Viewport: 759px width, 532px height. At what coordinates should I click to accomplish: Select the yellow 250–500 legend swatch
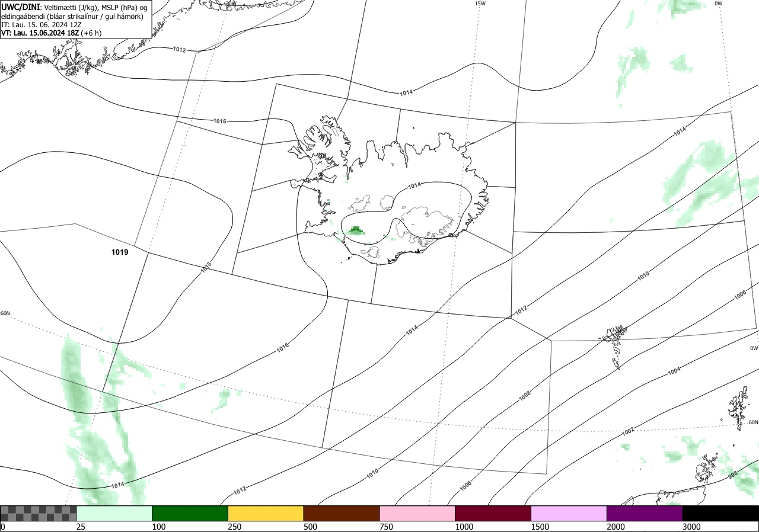tap(266, 513)
